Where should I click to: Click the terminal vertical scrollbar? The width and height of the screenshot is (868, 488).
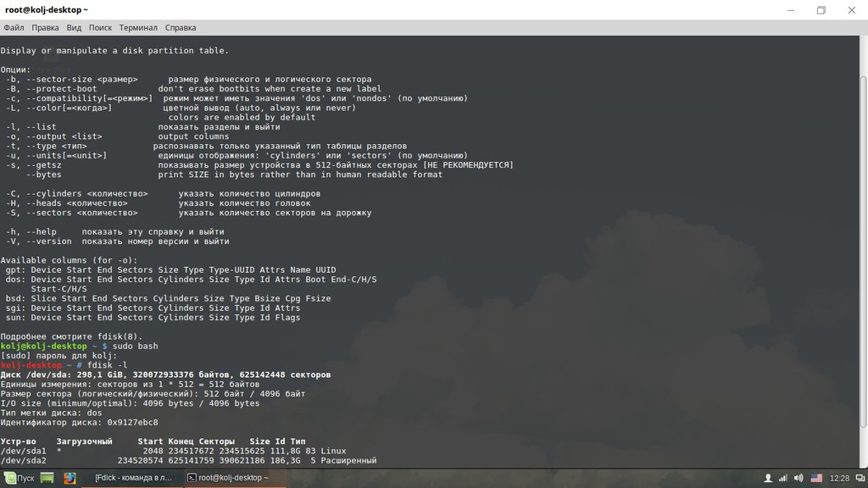pyautogui.click(x=864, y=252)
